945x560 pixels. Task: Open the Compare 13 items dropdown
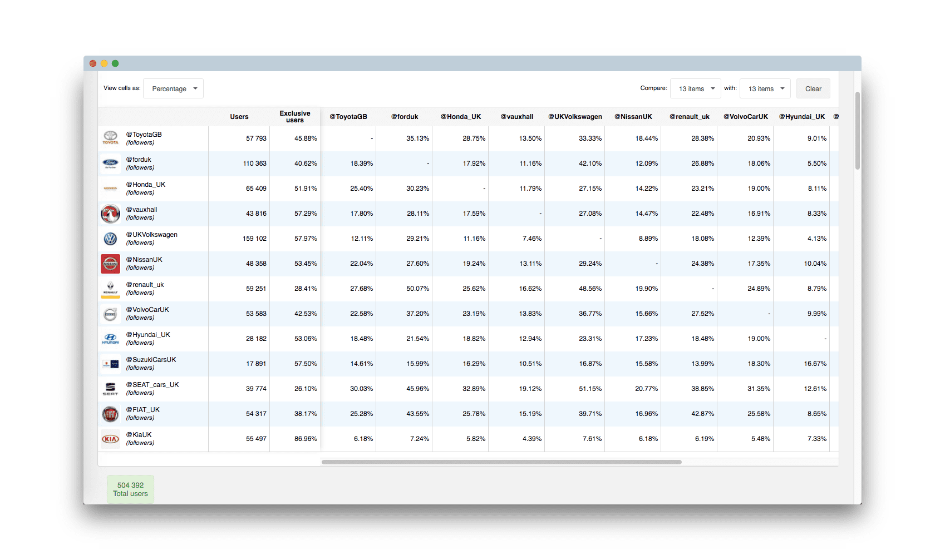696,88
